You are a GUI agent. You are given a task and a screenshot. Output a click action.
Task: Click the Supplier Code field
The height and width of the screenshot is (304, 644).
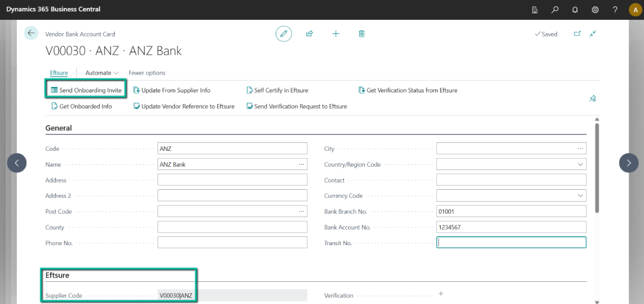[232, 295]
